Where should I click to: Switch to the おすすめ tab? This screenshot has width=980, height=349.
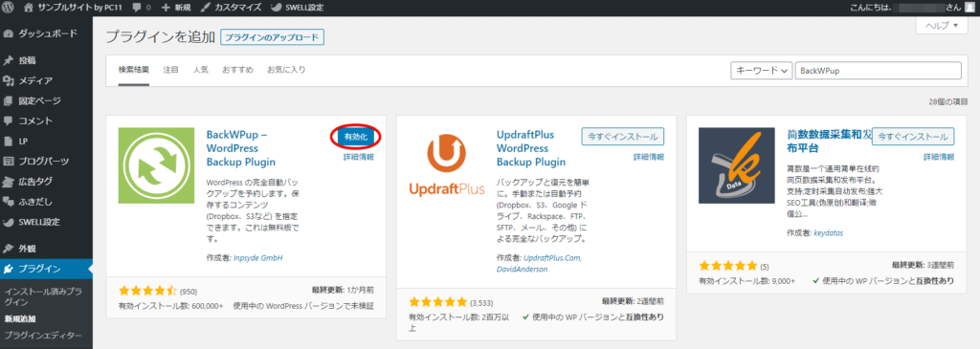[237, 70]
